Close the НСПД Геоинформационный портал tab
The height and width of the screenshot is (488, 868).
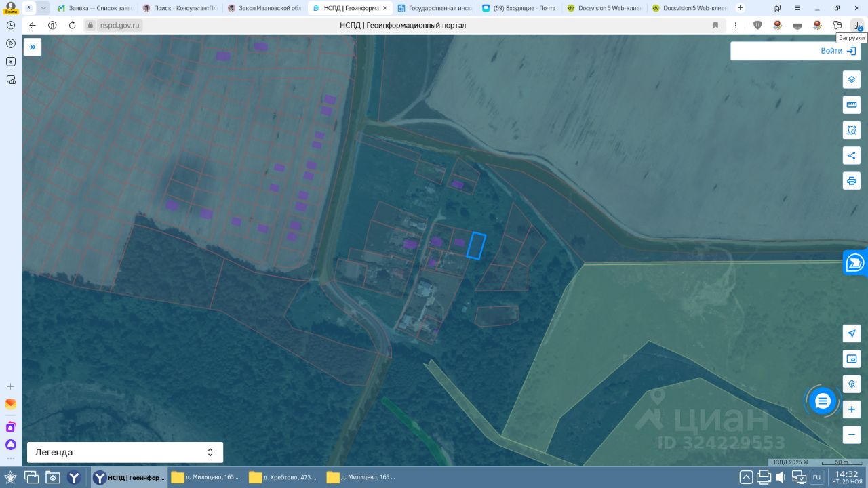385,8
